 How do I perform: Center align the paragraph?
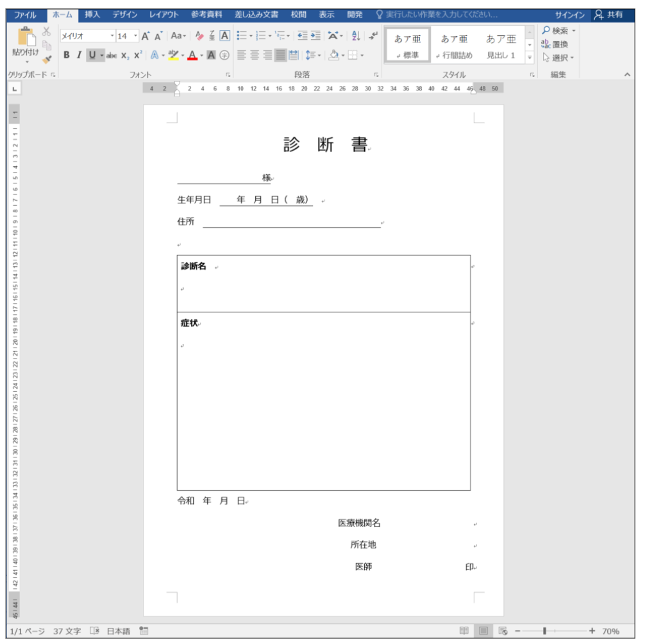(255, 56)
